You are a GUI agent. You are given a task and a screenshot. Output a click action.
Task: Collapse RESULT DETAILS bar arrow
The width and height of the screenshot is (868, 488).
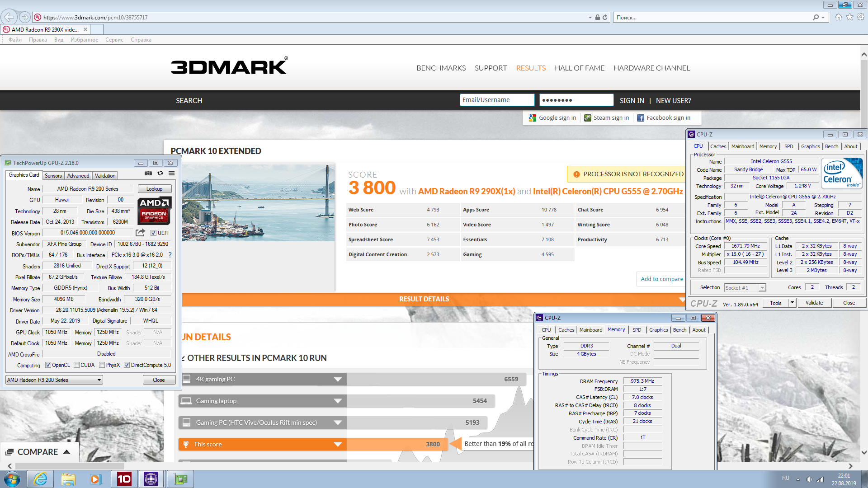coord(682,299)
